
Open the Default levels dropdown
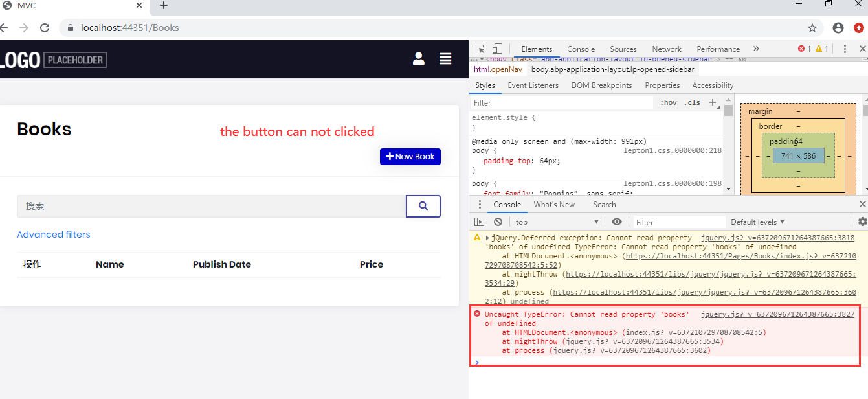point(757,222)
